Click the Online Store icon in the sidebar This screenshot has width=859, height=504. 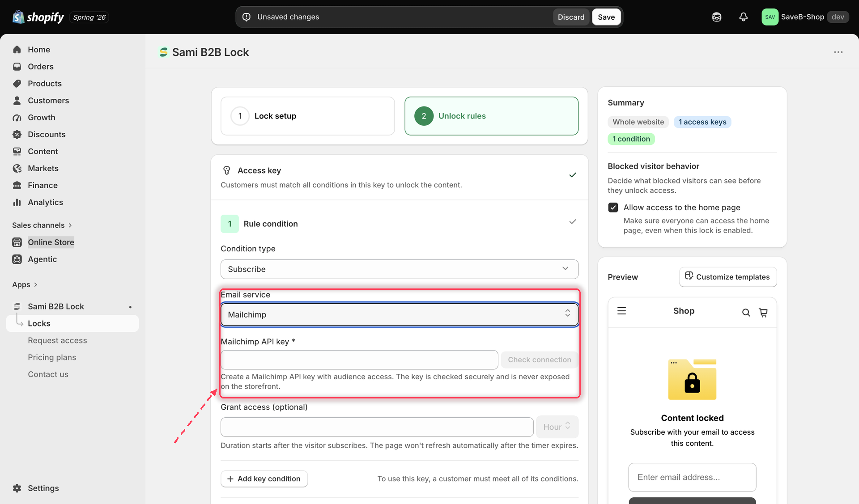click(x=17, y=242)
